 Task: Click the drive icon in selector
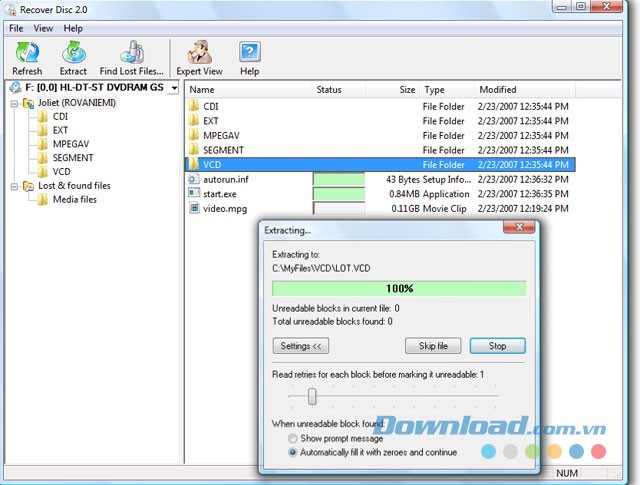(x=16, y=87)
